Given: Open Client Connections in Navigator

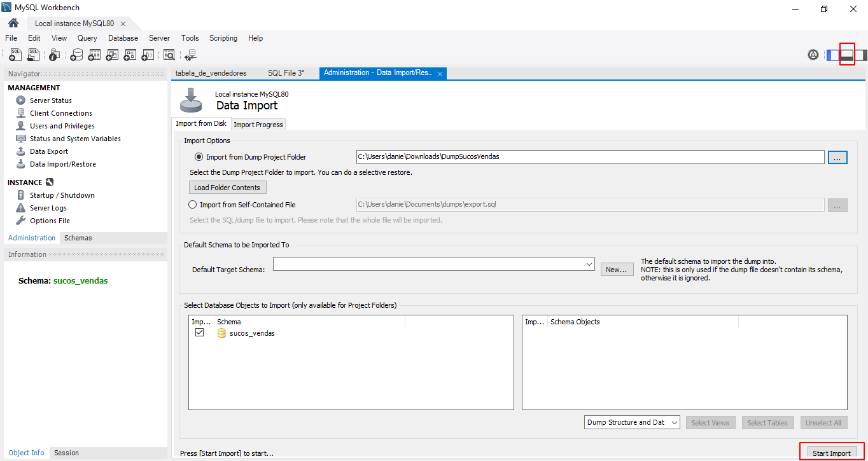Looking at the screenshot, I should (60, 113).
